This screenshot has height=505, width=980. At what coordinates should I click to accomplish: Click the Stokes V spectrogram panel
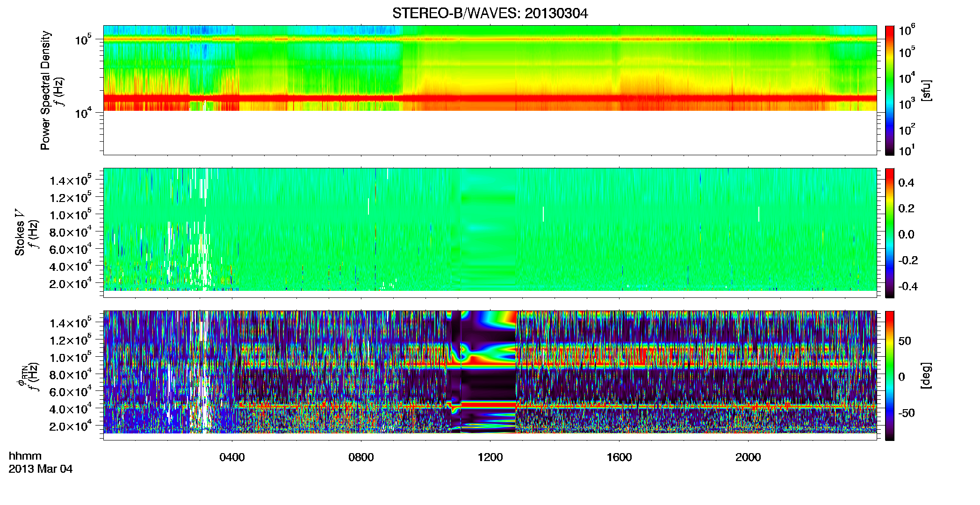[490, 233]
